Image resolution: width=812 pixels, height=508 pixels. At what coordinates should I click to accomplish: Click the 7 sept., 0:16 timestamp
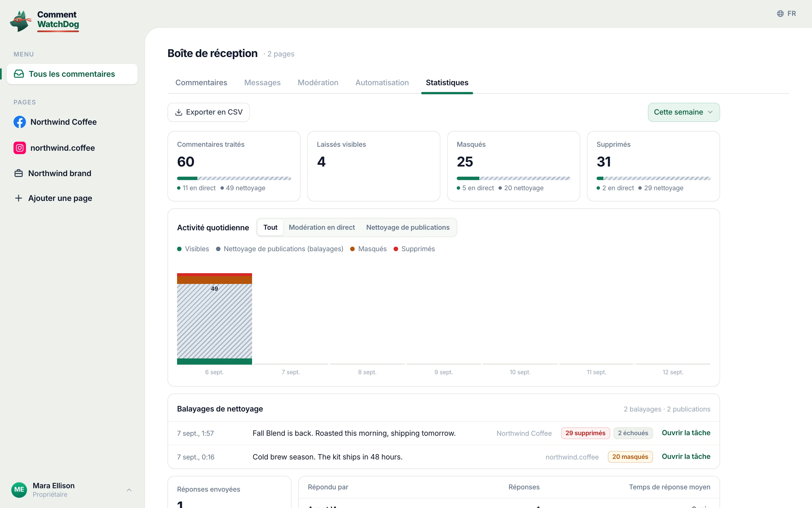click(x=196, y=457)
